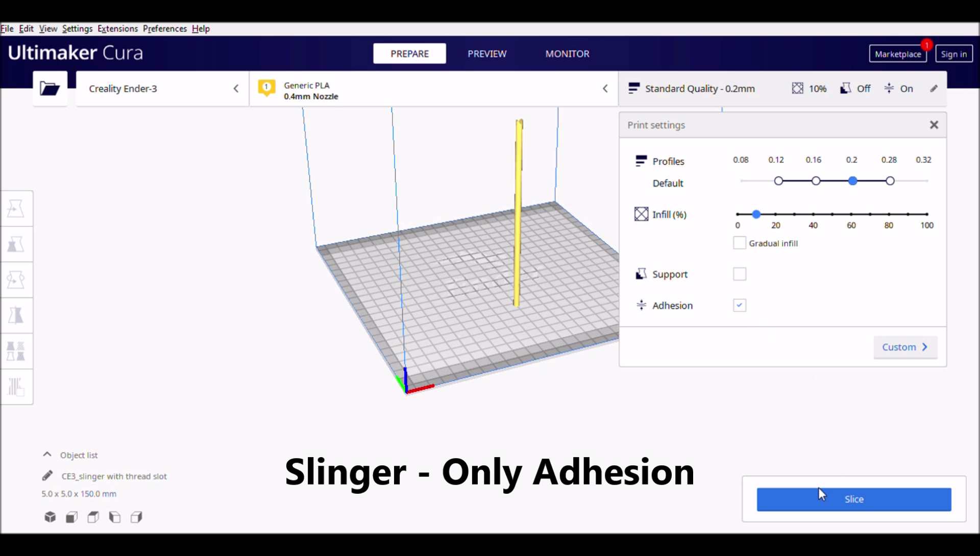Drag the Infill percentage slider
Screen dimensions: 980x556
pyautogui.click(x=755, y=213)
